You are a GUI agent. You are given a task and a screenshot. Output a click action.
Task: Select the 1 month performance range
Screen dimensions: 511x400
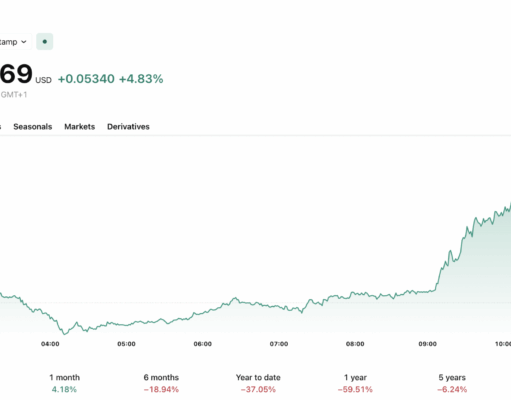pyautogui.click(x=64, y=383)
